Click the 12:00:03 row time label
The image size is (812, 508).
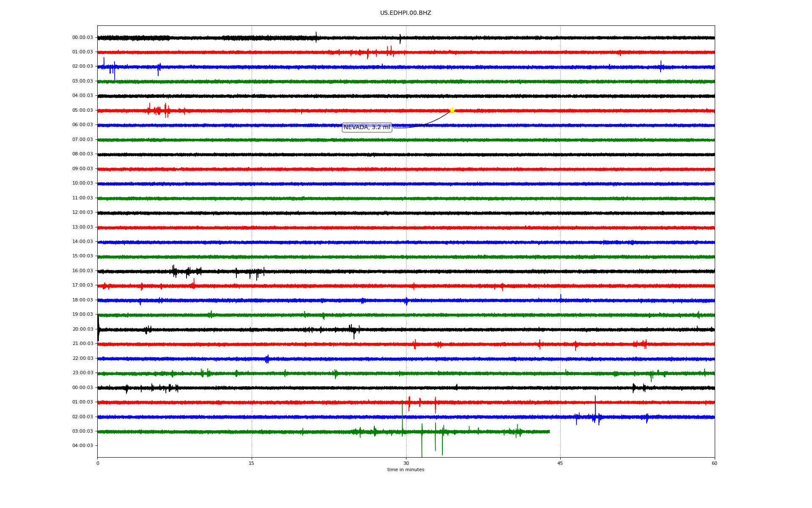82,213
